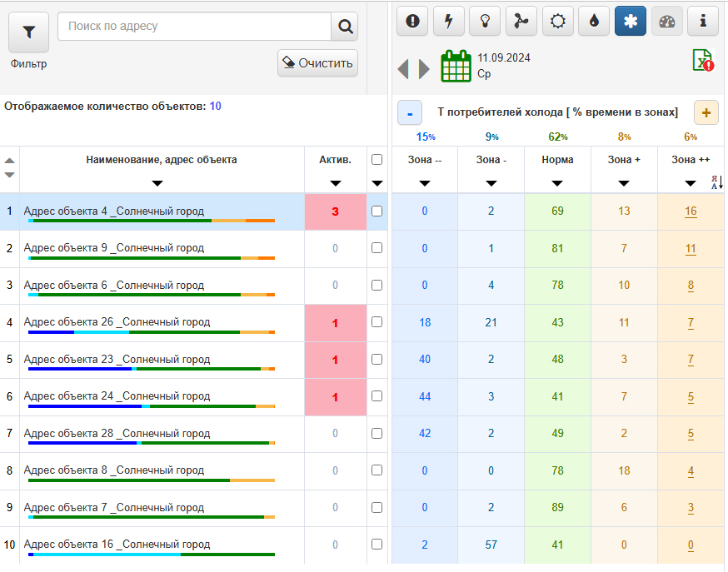Select the ventilation fan icon

pyautogui.click(x=521, y=22)
